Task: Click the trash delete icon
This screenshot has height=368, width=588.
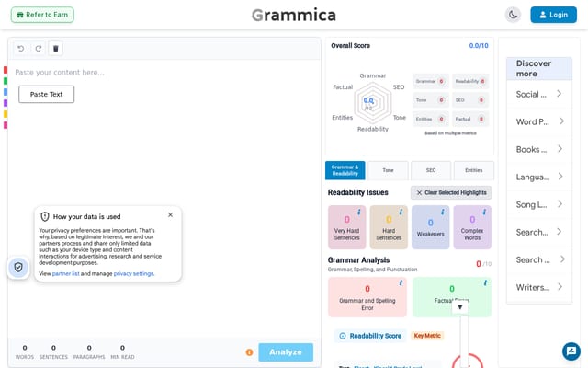Action: [55, 49]
